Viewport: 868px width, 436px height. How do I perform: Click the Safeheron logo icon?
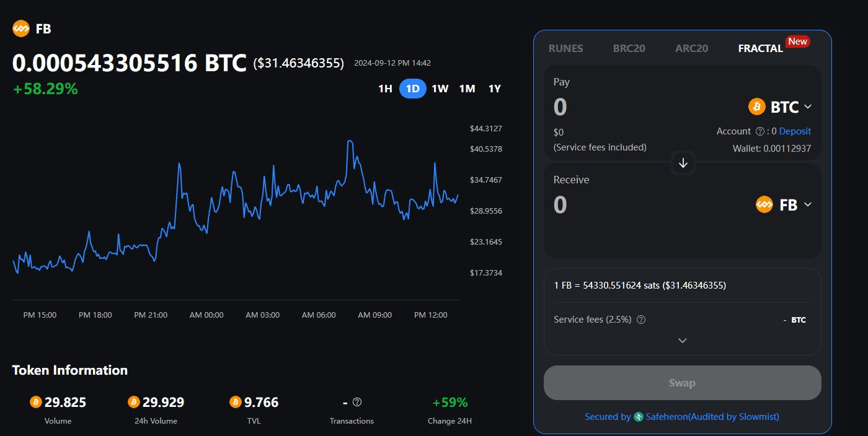pyautogui.click(x=638, y=417)
